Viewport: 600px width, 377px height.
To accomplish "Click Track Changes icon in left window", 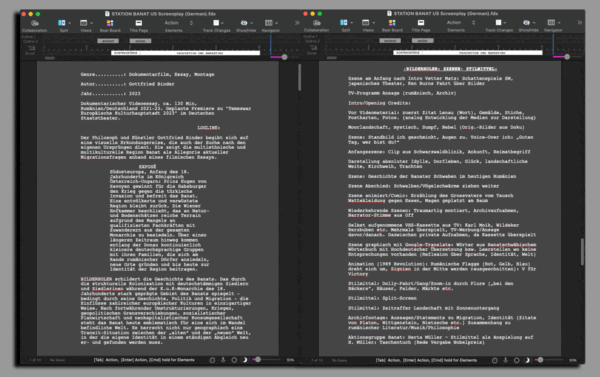I will (216, 23).
